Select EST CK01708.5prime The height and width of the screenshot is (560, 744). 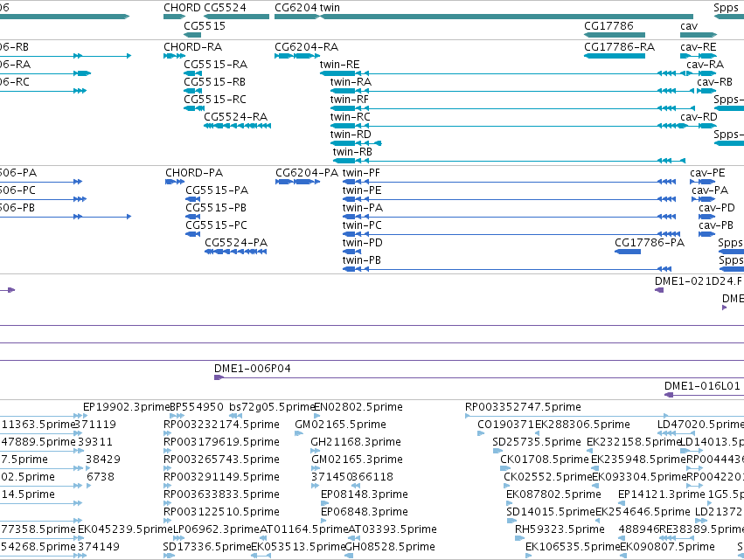pos(545,460)
